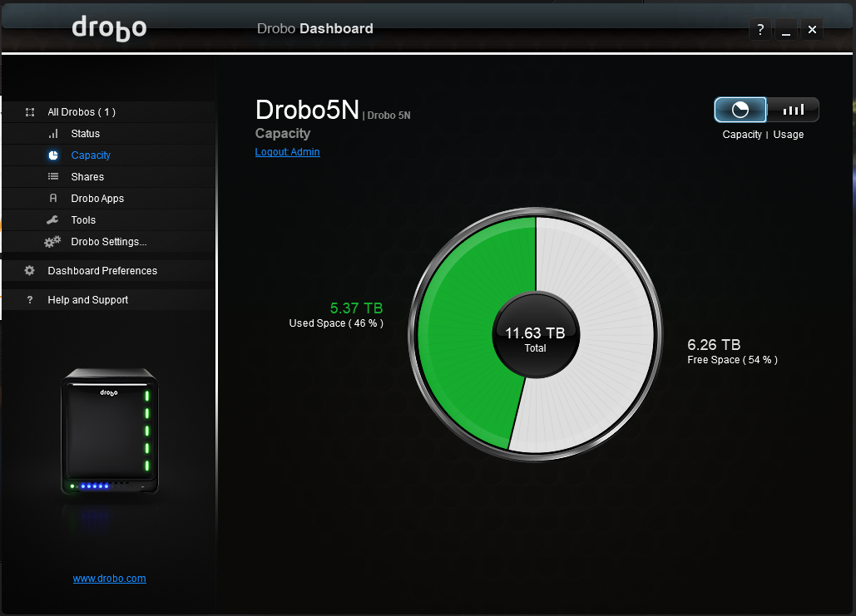Open Drobo Settings... dialog
The height and width of the screenshot is (616, 856).
109,242
